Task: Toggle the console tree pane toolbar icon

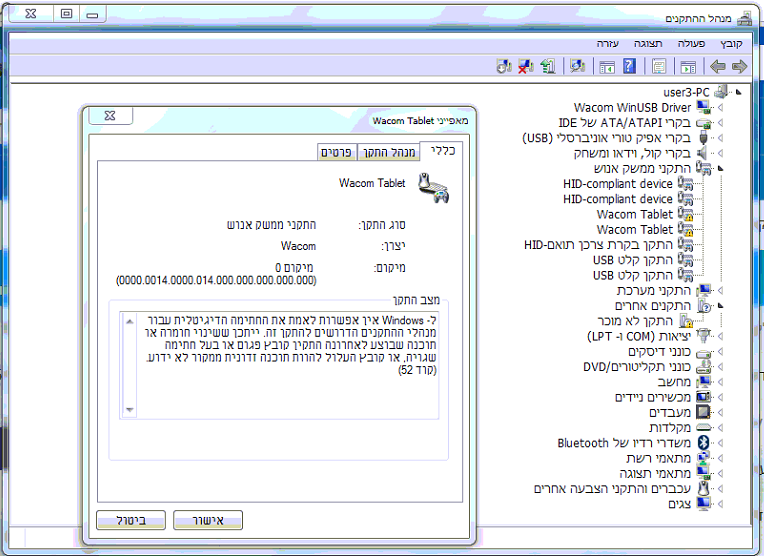Action: [688, 66]
